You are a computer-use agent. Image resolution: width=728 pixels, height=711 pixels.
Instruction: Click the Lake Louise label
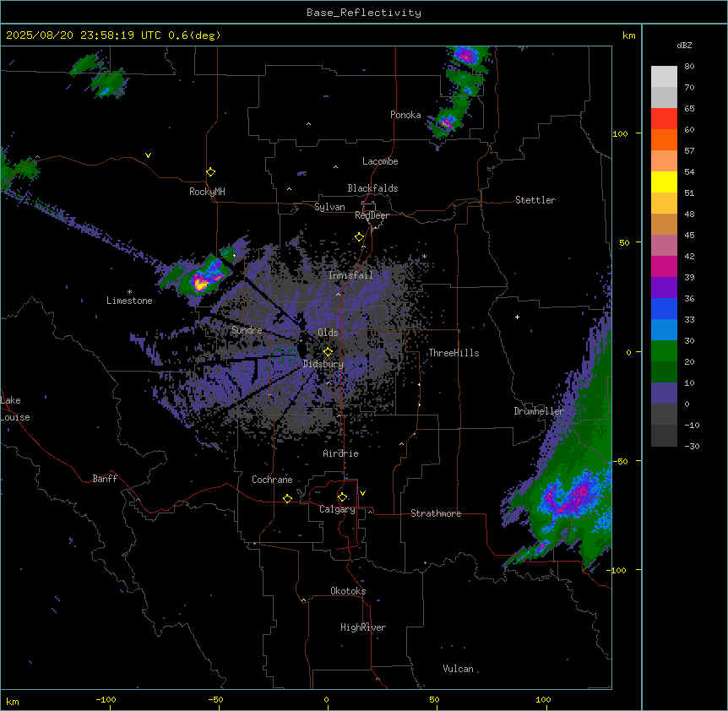coord(15,409)
